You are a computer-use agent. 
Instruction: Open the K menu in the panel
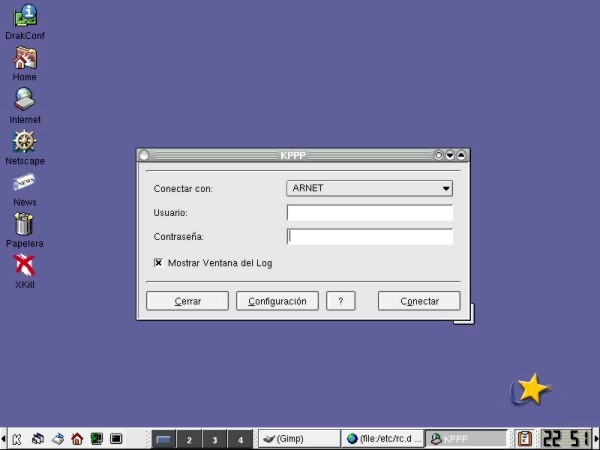click(x=16, y=439)
